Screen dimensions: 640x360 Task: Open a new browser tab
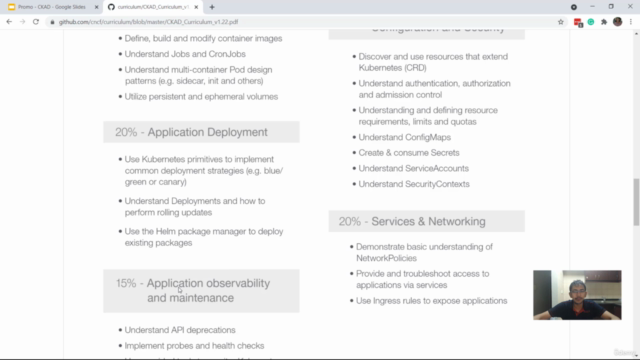point(212,7)
